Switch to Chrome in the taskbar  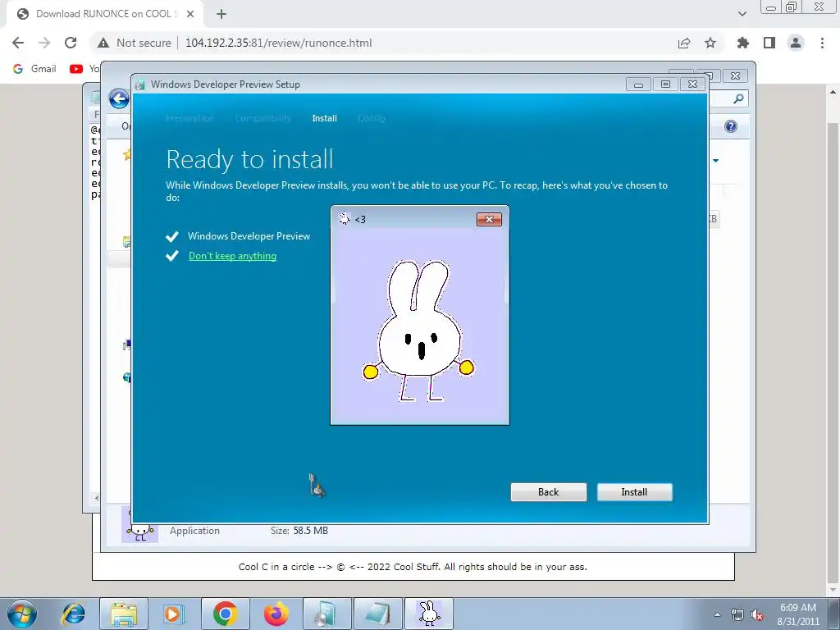[x=225, y=614]
